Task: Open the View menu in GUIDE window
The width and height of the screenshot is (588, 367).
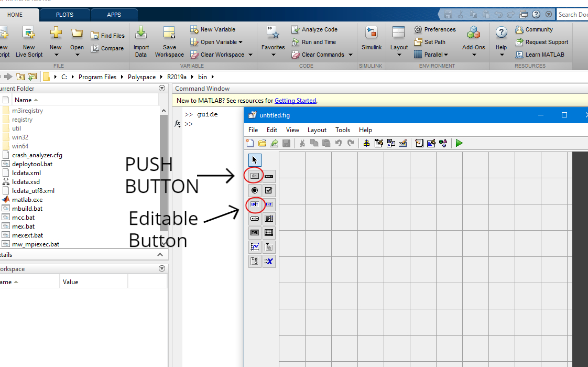Action: point(292,130)
